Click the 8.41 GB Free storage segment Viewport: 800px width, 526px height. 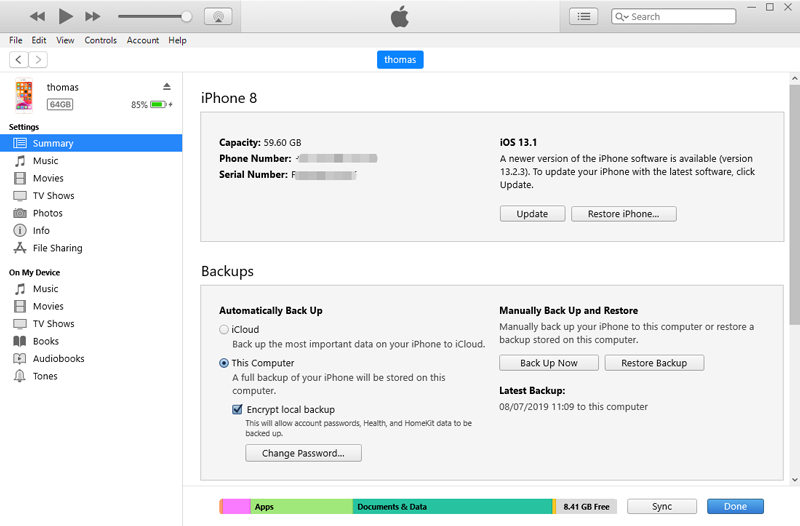[586, 506]
